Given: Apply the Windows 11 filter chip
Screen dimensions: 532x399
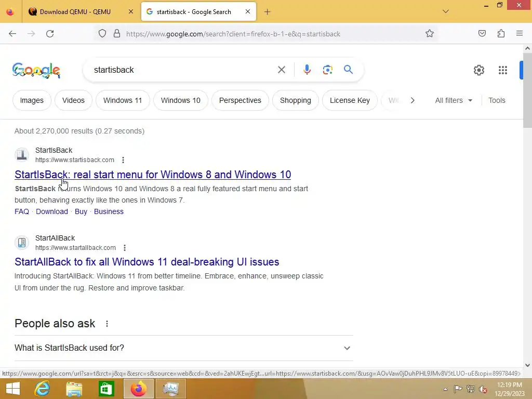Looking at the screenshot, I should point(123,100).
